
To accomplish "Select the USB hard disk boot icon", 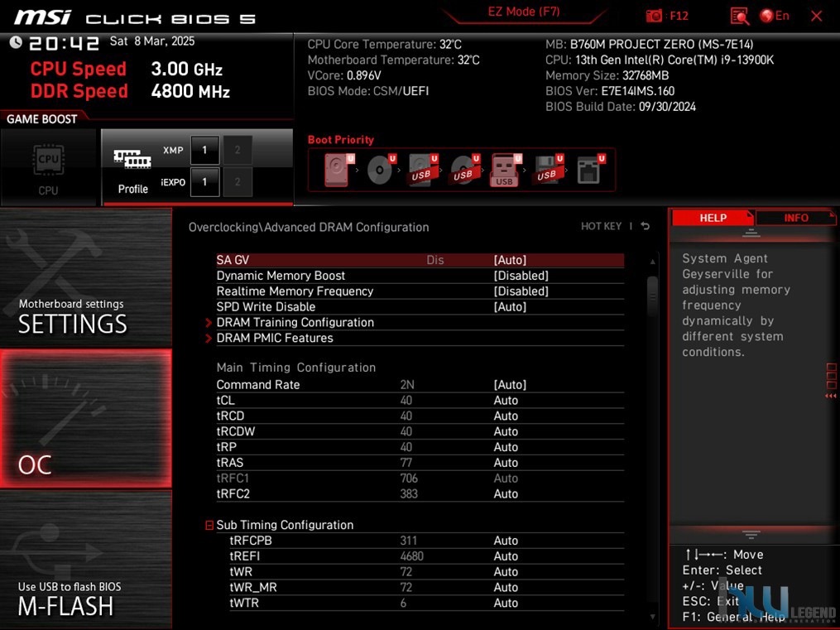I will (423, 170).
